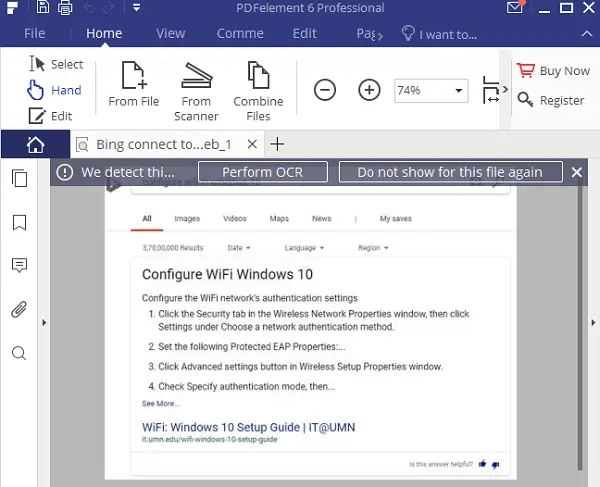Image resolution: width=600 pixels, height=487 pixels.
Task: Click the 'See More...' text in document
Action: pos(161,403)
